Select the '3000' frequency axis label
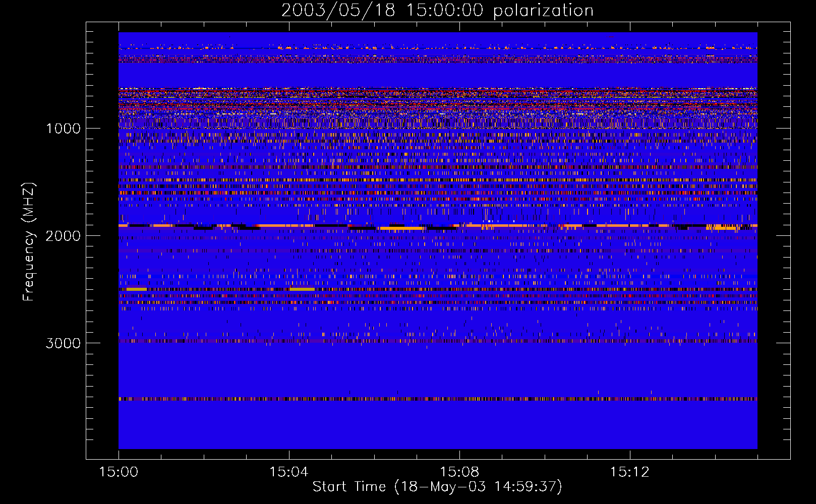This screenshot has width=816, height=504. 64,343
